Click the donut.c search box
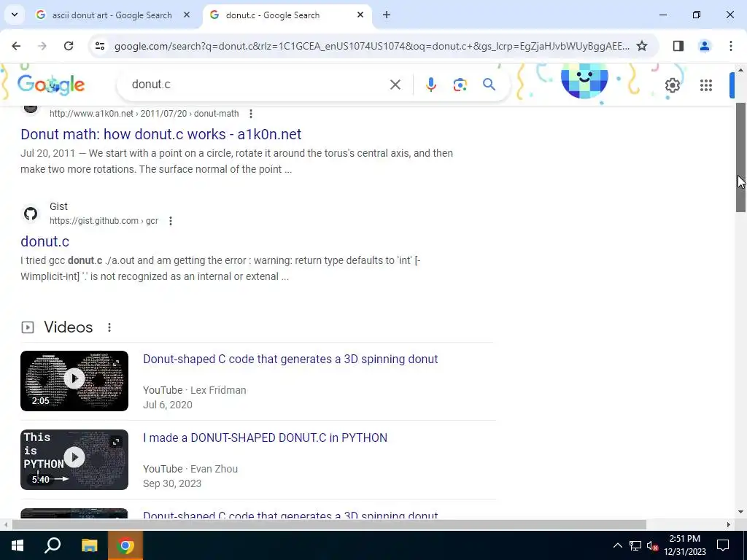Viewport: 747px width, 560px height. (258, 85)
